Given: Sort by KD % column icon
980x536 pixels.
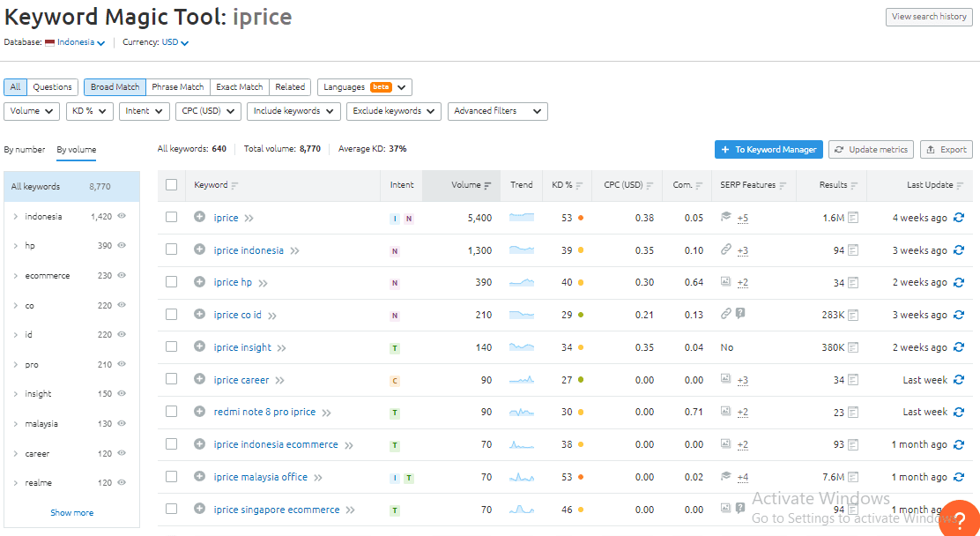Looking at the screenshot, I should (x=579, y=185).
